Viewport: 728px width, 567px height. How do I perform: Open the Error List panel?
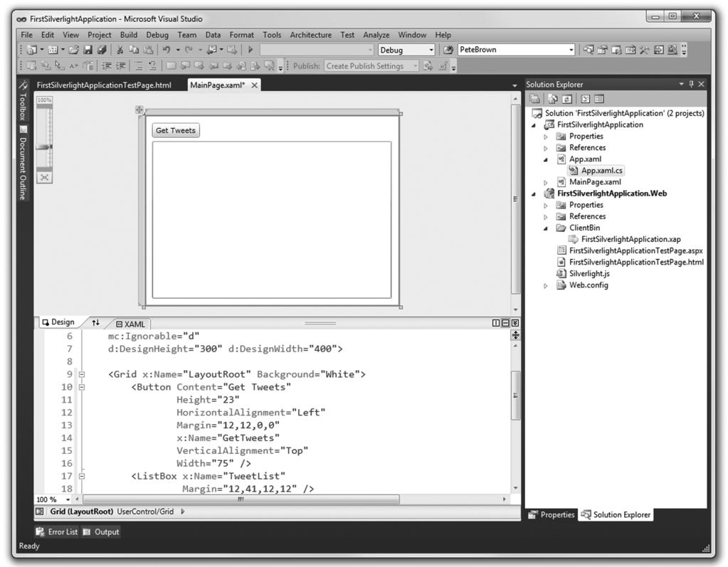[x=57, y=531]
